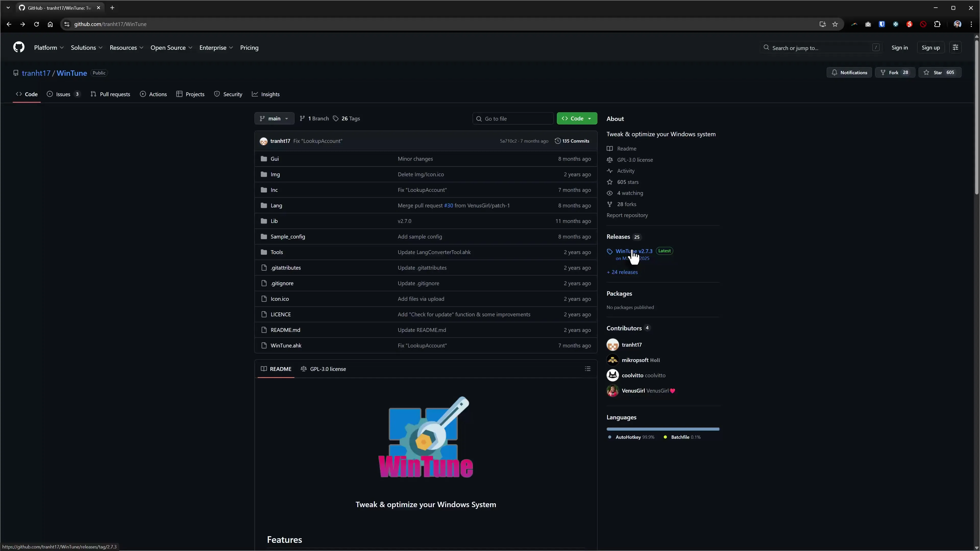Screen dimensions: 980x551
Task: Click the Fork button
Action: (x=895, y=72)
